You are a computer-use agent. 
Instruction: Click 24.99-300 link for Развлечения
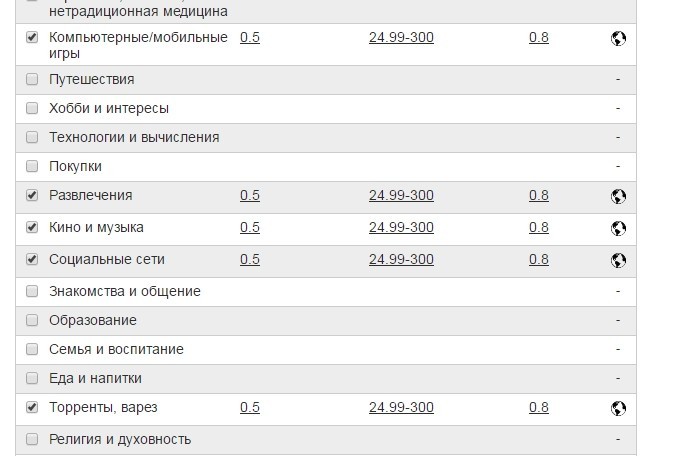click(x=401, y=195)
